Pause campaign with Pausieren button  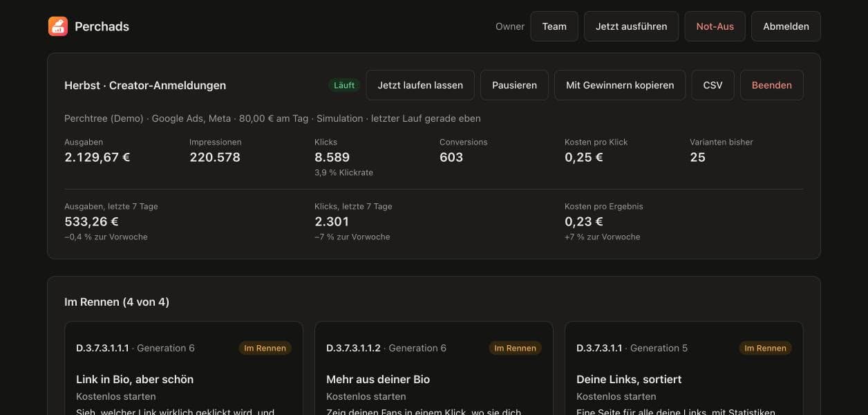point(514,85)
